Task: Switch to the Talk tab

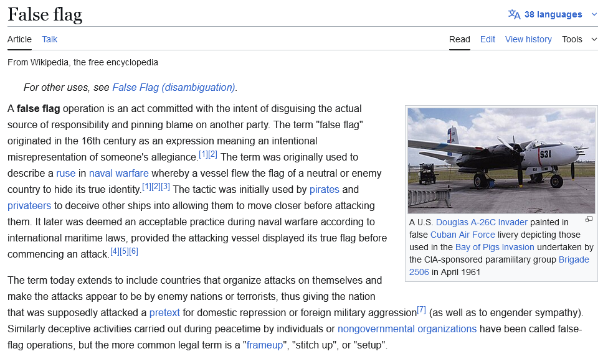Action: pos(50,39)
